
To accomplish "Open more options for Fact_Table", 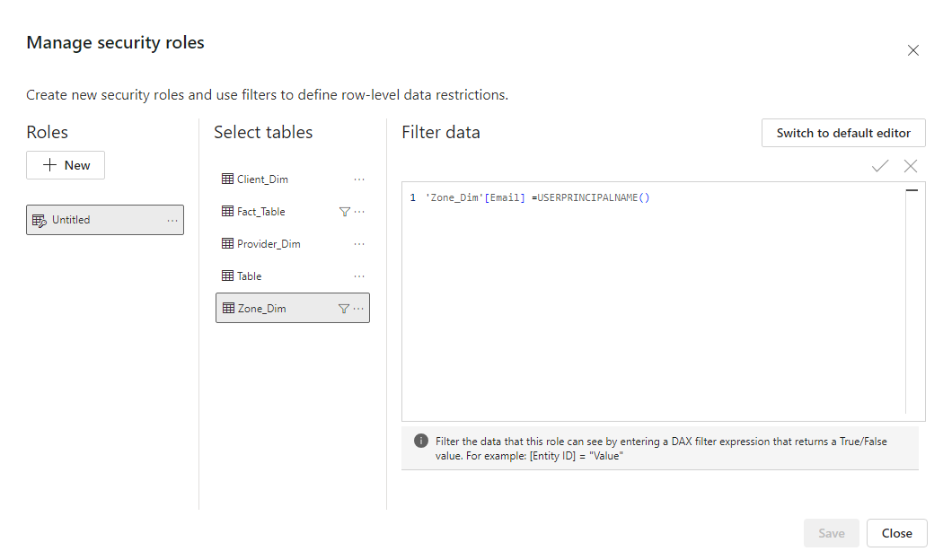I will [359, 212].
